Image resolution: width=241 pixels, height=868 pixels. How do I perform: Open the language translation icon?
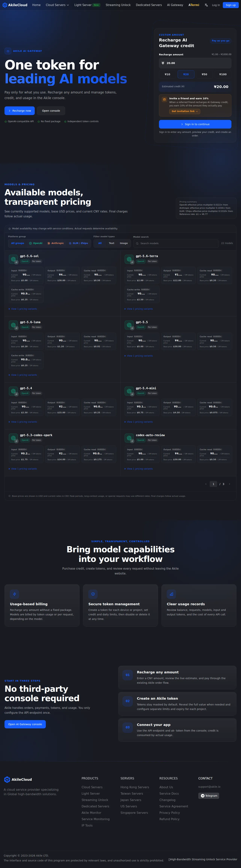coord(206,5)
